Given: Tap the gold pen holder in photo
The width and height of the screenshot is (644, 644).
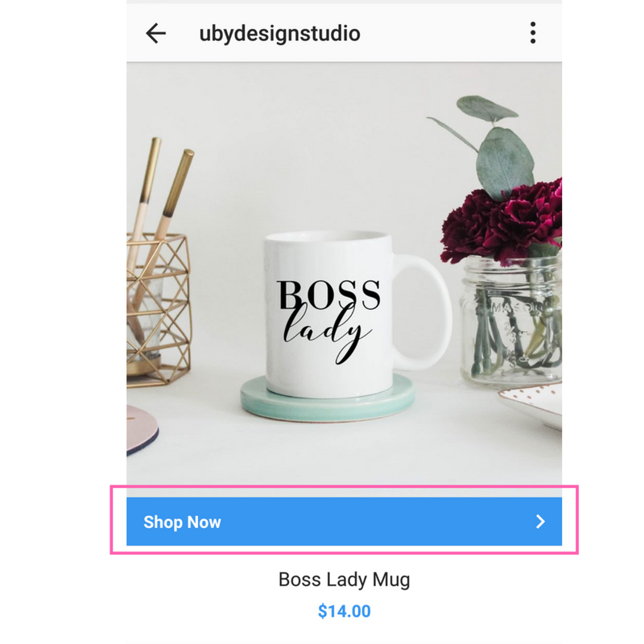Looking at the screenshot, I should coord(158,310).
